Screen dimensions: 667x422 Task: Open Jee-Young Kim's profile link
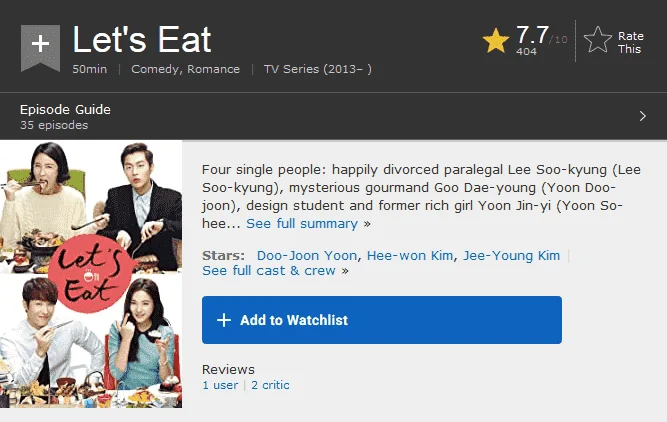click(511, 255)
